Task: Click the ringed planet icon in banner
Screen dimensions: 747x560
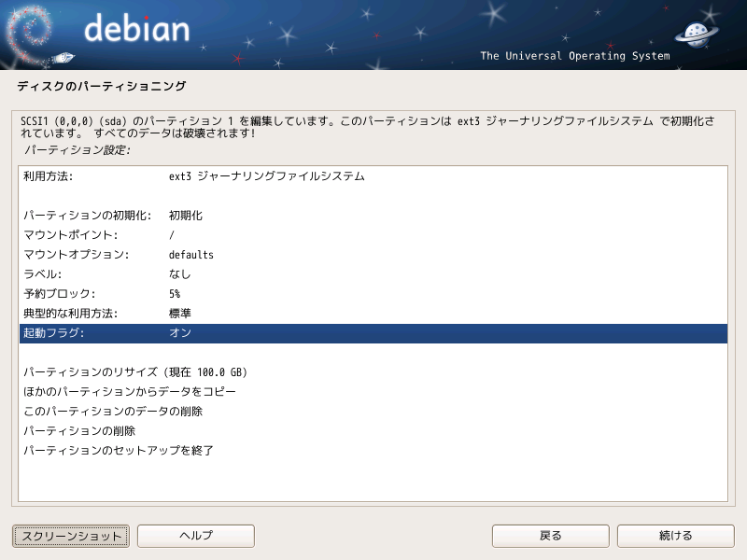Action: pos(696,35)
